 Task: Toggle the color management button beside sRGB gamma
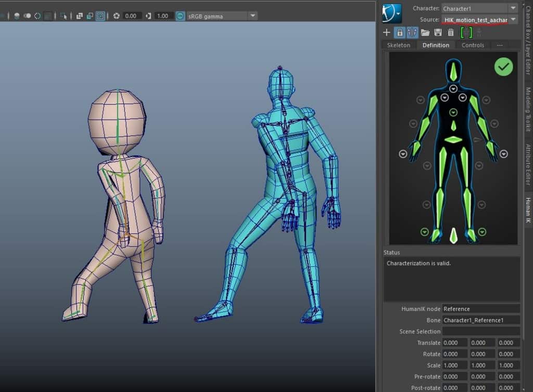click(x=180, y=16)
